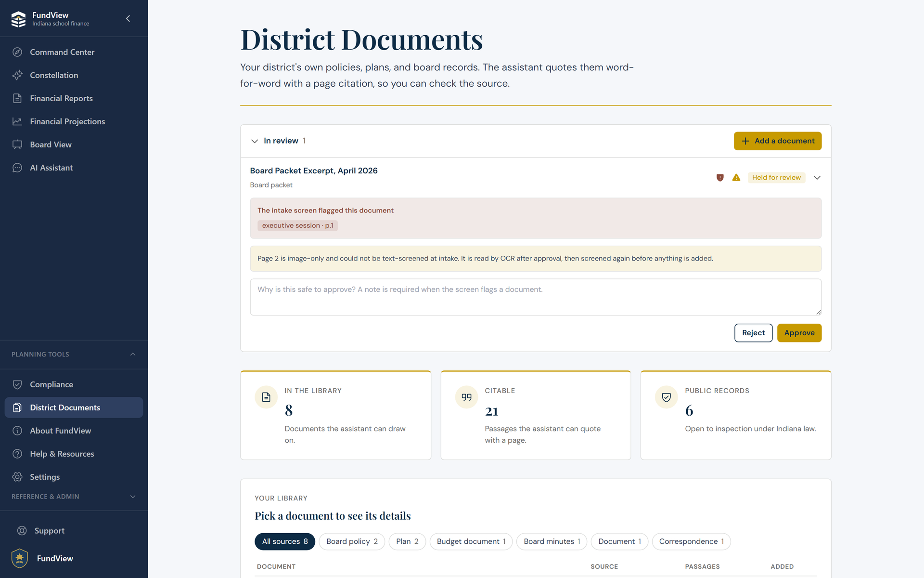924x578 pixels.
Task: Collapse the sidebar with the left chevron
Action: (x=128, y=18)
